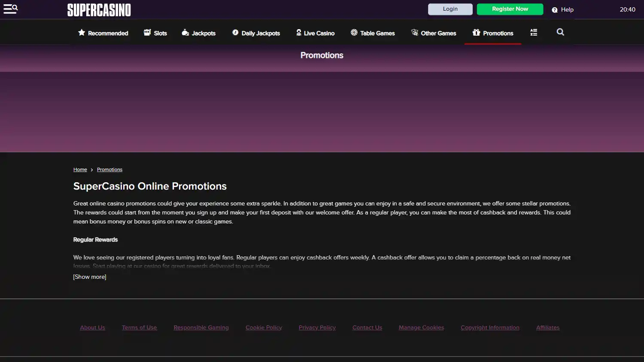Click the Promotions banner title

click(x=322, y=55)
